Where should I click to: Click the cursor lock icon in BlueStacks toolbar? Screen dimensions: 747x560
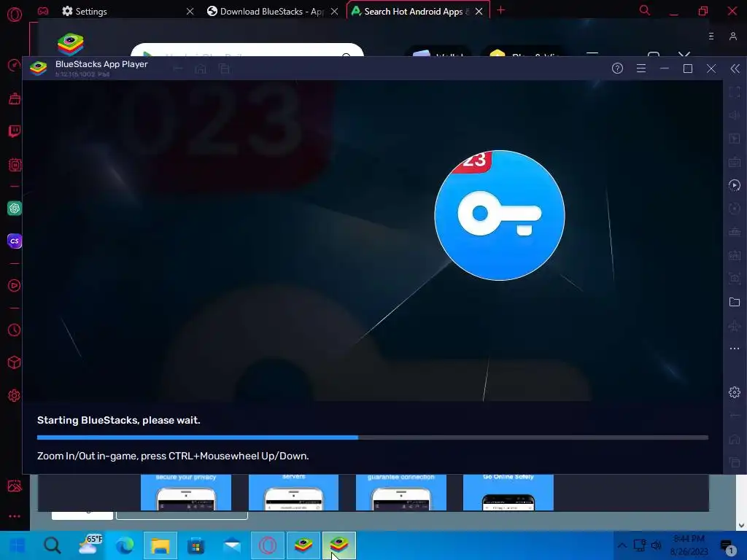735,139
